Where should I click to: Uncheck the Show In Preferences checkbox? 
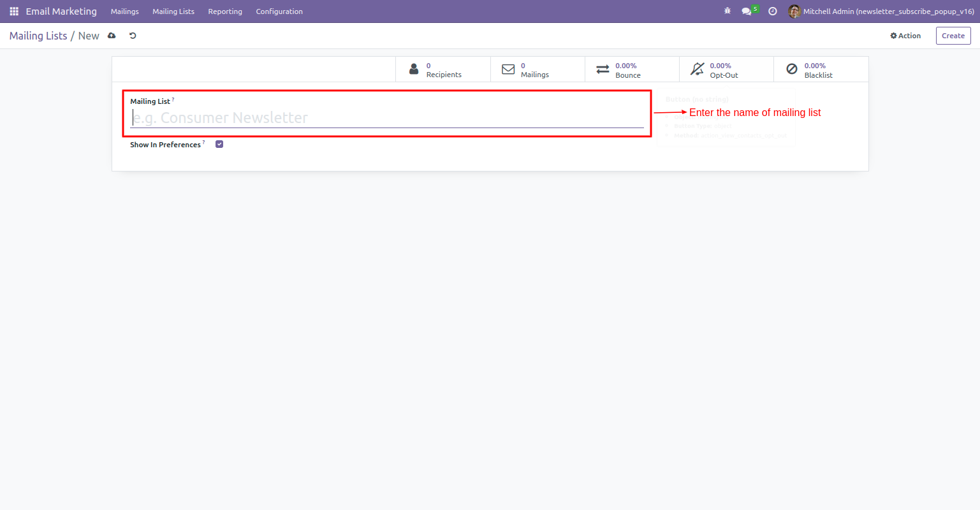(219, 144)
